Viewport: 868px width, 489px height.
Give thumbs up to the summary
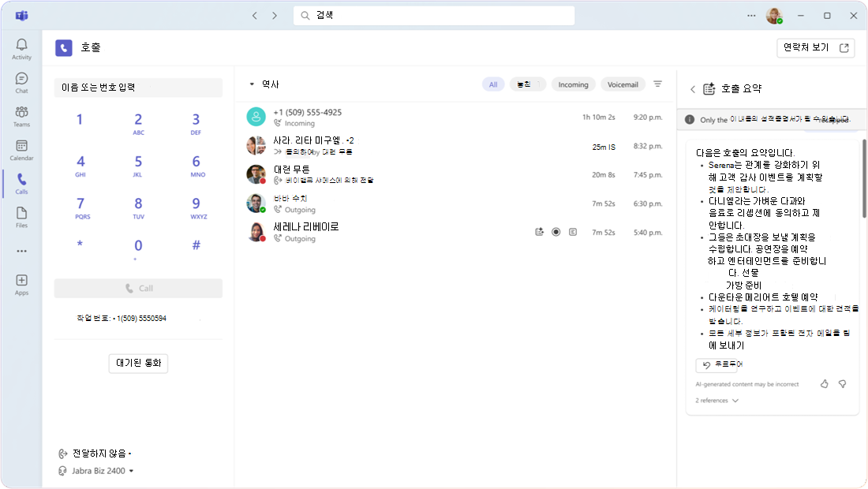pos(825,384)
